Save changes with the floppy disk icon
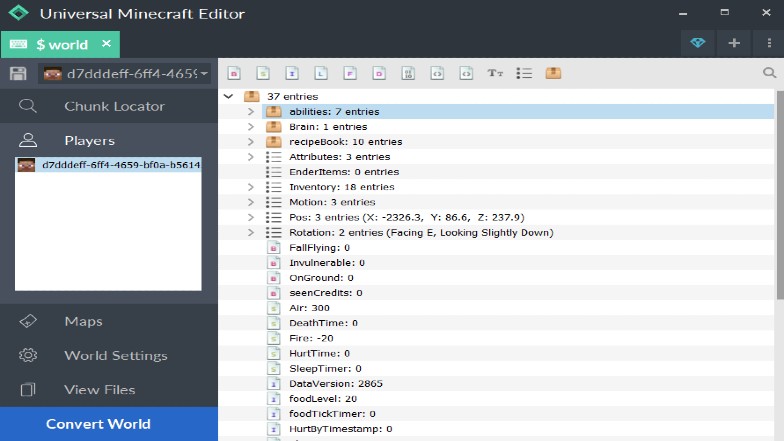This screenshot has width=784, height=441. [x=18, y=74]
